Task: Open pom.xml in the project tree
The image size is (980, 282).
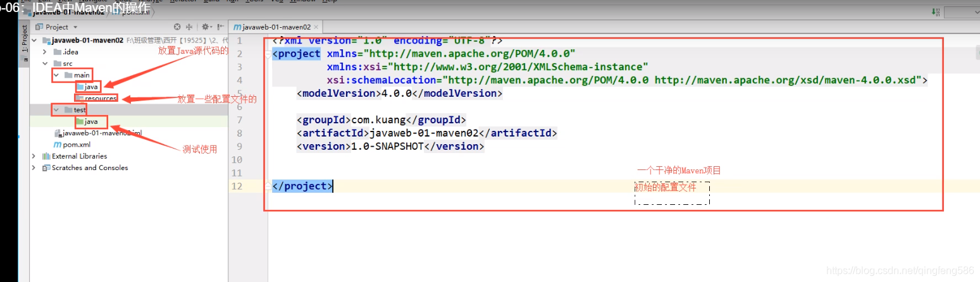Action: pos(72,145)
